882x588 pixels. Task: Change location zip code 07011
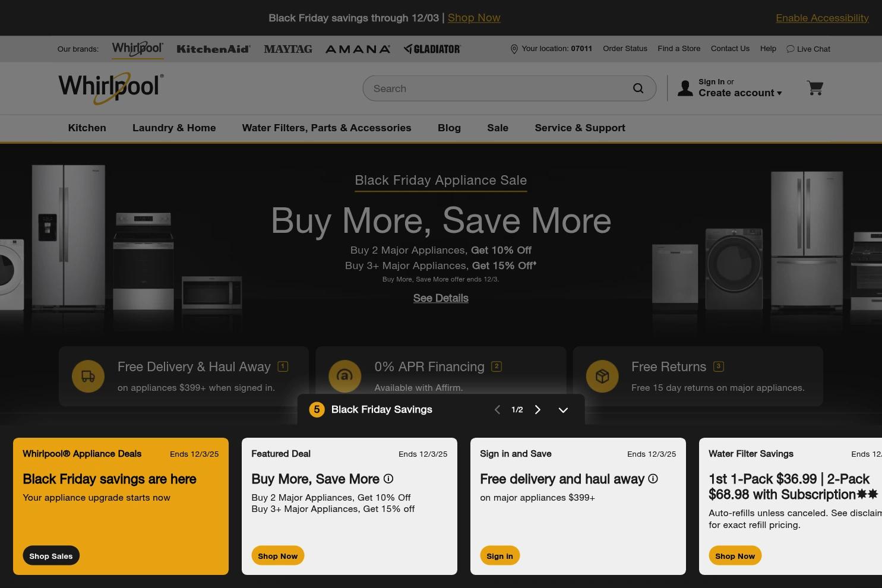pyautogui.click(x=581, y=49)
